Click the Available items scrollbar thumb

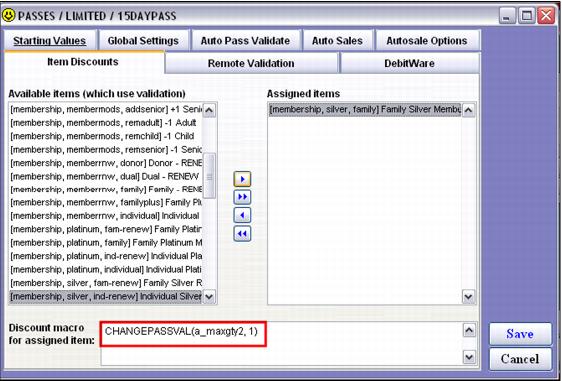coord(209,176)
